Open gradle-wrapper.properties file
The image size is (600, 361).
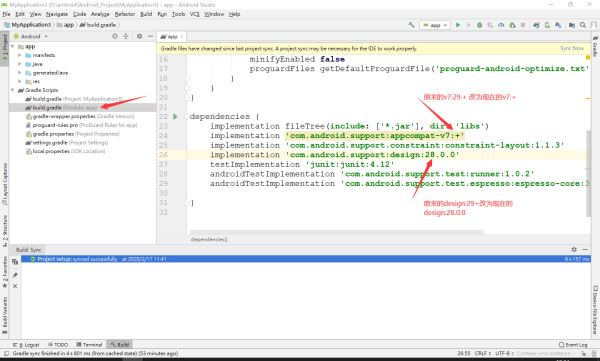(x=80, y=116)
